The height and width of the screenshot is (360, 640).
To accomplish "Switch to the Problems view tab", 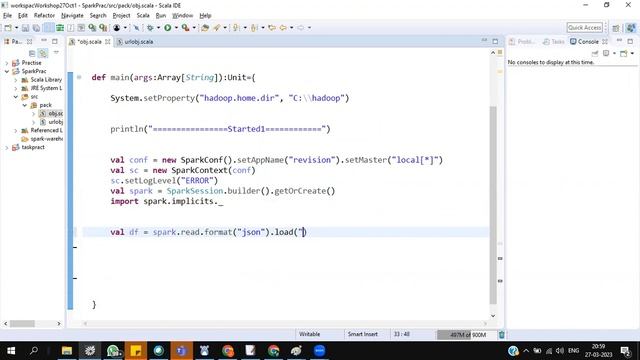I will pyautogui.click(x=522, y=42).
